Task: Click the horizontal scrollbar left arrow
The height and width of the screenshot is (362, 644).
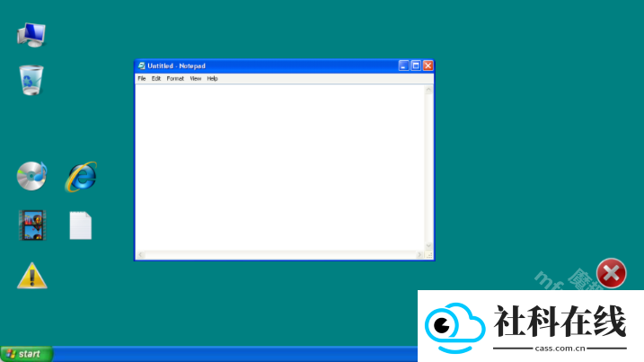Action: click(140, 255)
